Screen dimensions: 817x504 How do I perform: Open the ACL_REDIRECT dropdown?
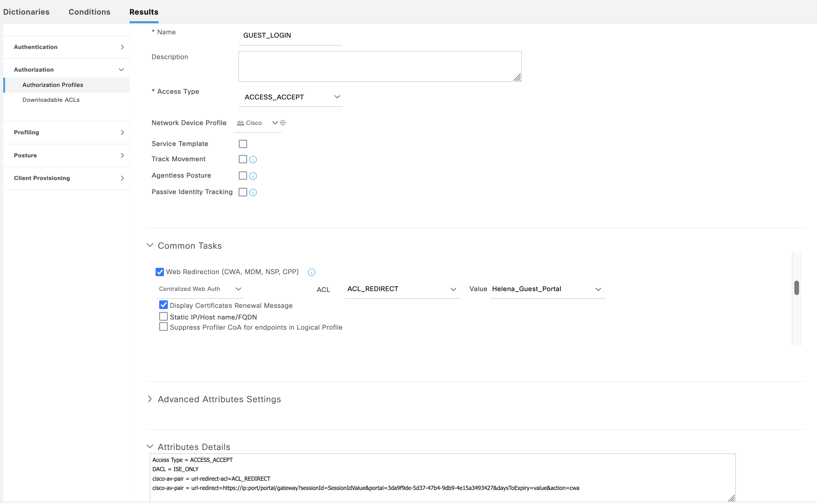(402, 289)
